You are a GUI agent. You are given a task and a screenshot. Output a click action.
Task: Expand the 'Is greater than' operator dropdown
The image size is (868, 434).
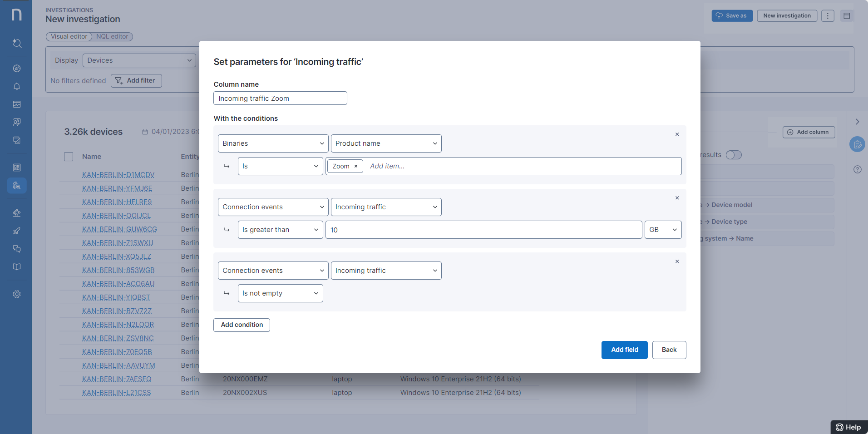(280, 230)
